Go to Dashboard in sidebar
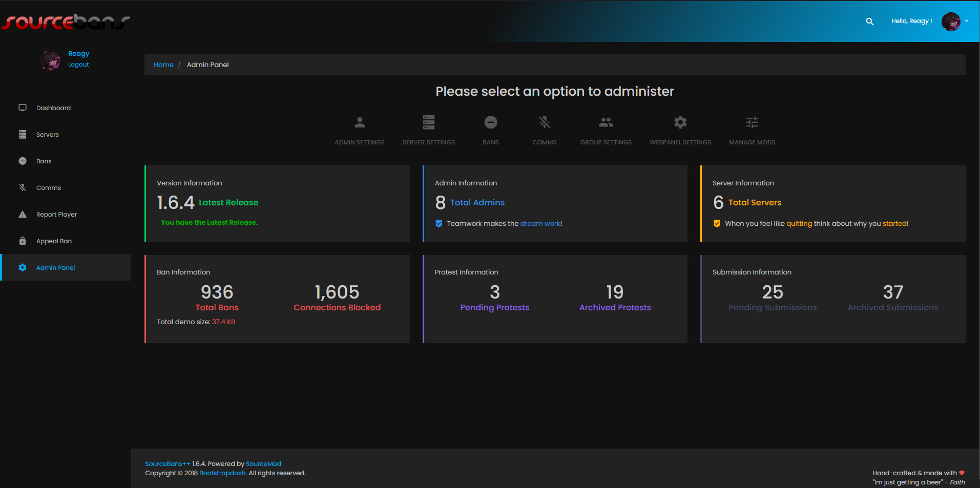 pyautogui.click(x=53, y=108)
